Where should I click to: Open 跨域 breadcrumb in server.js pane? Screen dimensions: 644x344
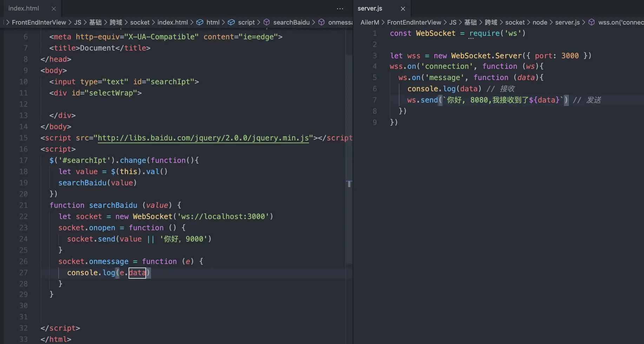[x=491, y=22]
